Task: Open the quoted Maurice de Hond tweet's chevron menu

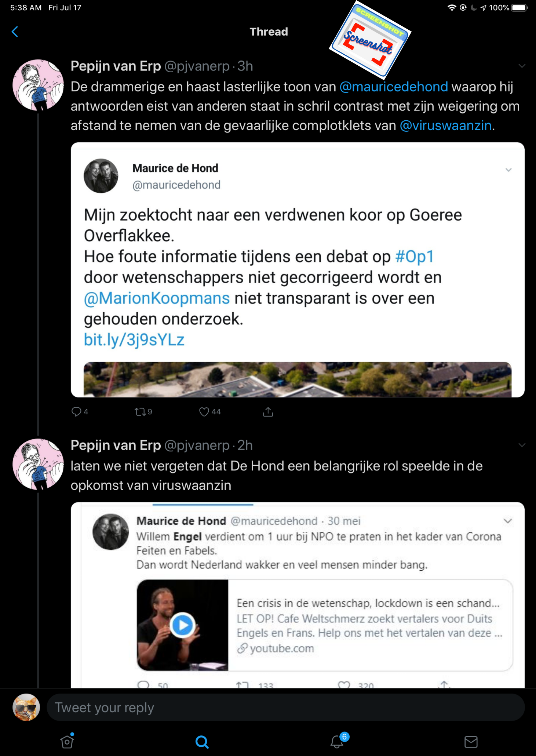Action: pyautogui.click(x=508, y=170)
